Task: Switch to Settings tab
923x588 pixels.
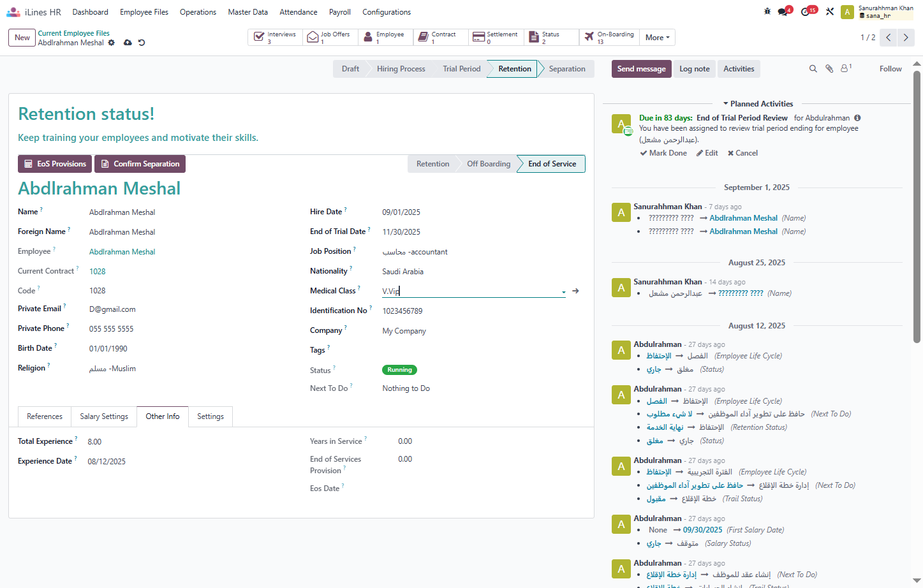Action: pos(210,416)
